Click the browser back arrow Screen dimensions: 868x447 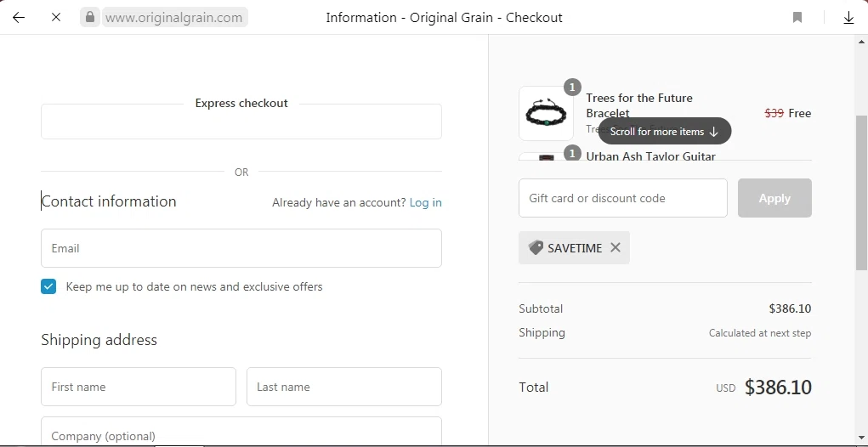click(x=19, y=17)
